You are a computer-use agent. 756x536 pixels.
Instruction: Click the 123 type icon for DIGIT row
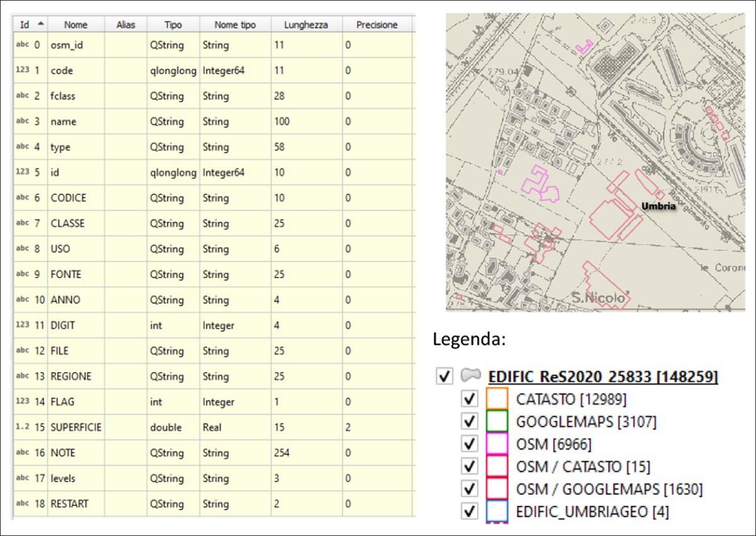click(22, 325)
